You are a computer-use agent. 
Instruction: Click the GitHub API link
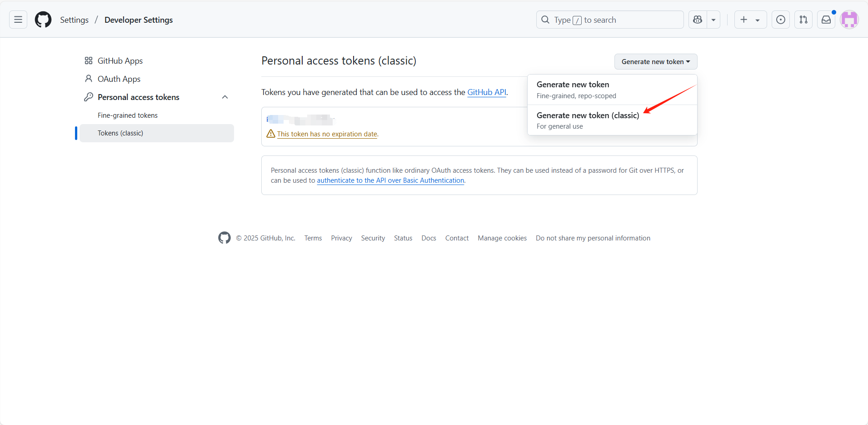click(486, 92)
